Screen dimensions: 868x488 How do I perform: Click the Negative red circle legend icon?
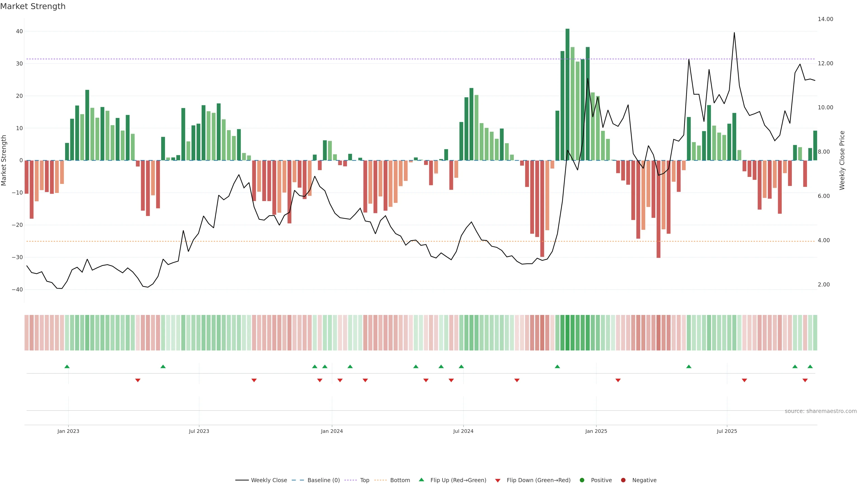pyautogui.click(x=623, y=480)
